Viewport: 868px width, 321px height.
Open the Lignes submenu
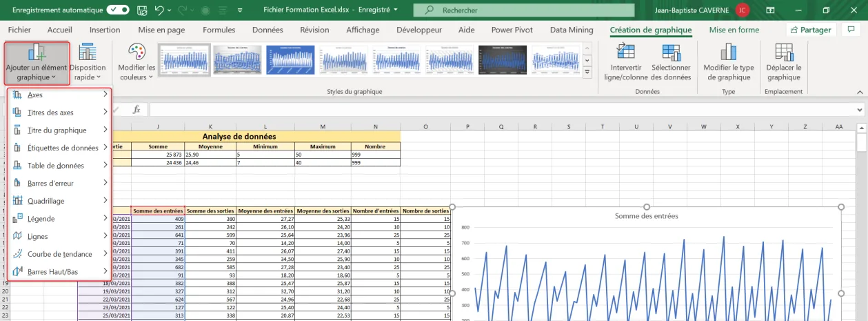click(59, 236)
